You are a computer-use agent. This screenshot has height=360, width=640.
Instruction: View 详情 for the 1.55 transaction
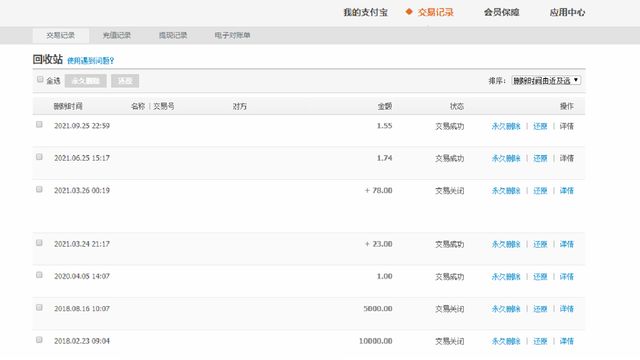click(x=567, y=126)
